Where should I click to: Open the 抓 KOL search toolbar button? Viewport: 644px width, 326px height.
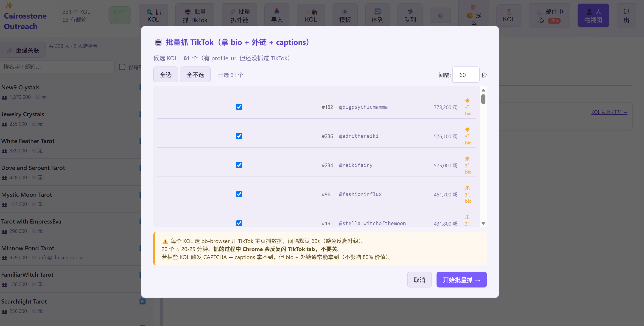153,16
